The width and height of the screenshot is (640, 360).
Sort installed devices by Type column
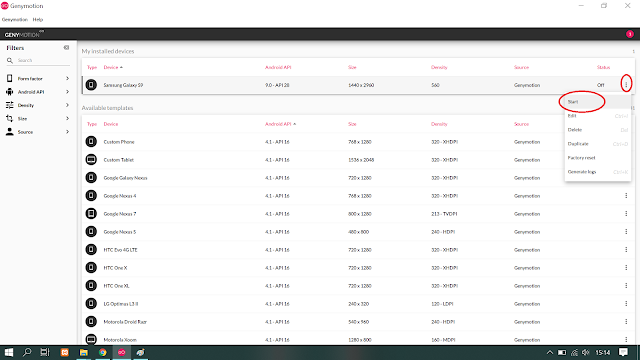click(92, 67)
